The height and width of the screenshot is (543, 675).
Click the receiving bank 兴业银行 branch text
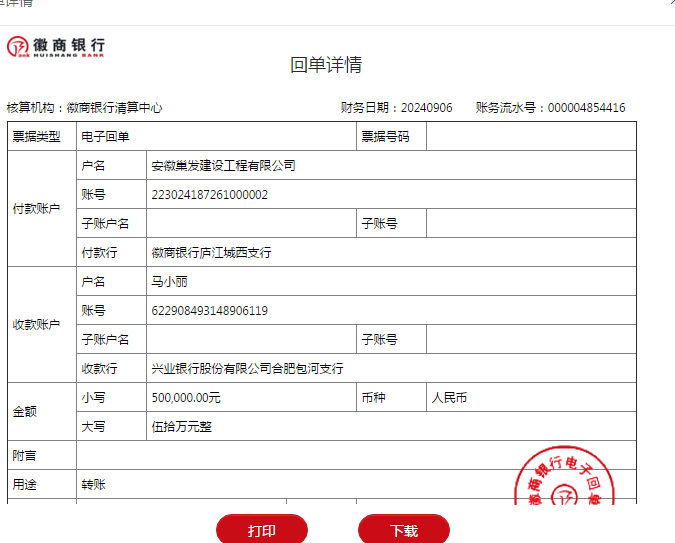coord(247,369)
